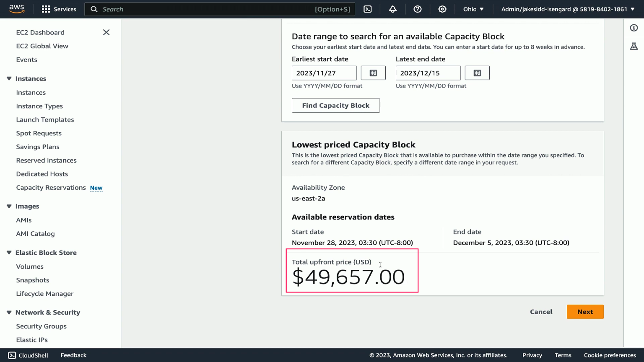
Task: Select Capacity Reservations in the sidebar
Action: pos(51,188)
